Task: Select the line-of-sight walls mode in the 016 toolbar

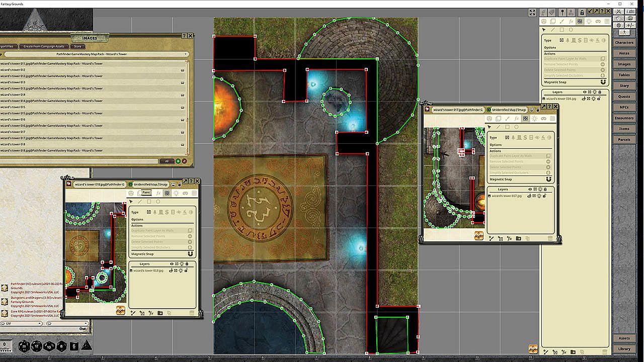Action: tap(580, 22)
